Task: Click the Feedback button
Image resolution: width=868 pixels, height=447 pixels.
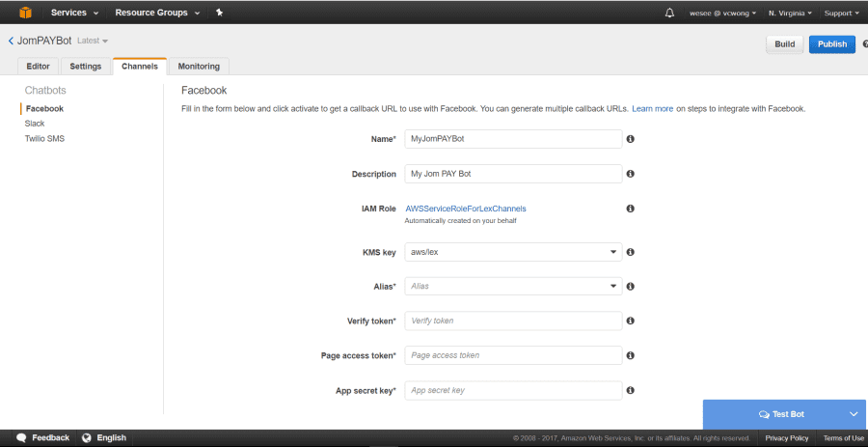Action: (43, 437)
